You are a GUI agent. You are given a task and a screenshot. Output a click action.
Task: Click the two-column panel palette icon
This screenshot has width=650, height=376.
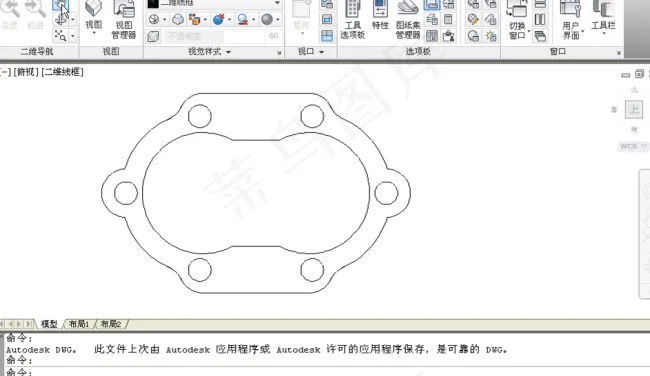pos(432,36)
